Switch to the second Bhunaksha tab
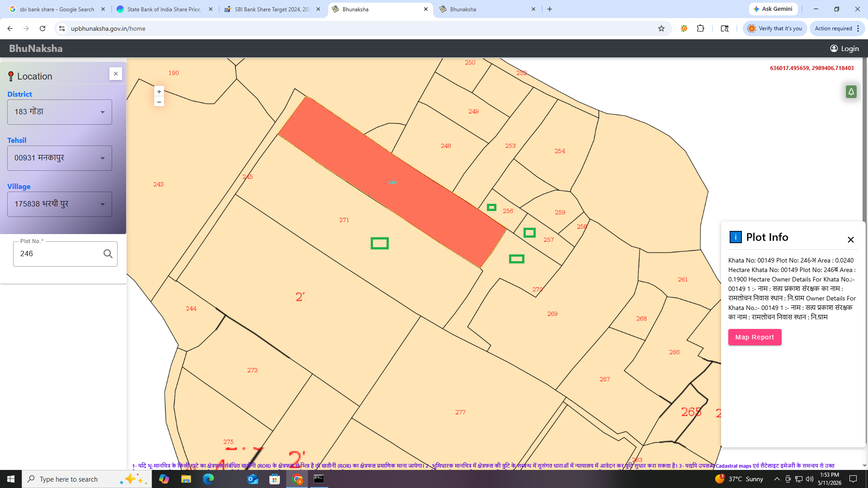Image resolution: width=868 pixels, height=488 pixels. coord(488,9)
